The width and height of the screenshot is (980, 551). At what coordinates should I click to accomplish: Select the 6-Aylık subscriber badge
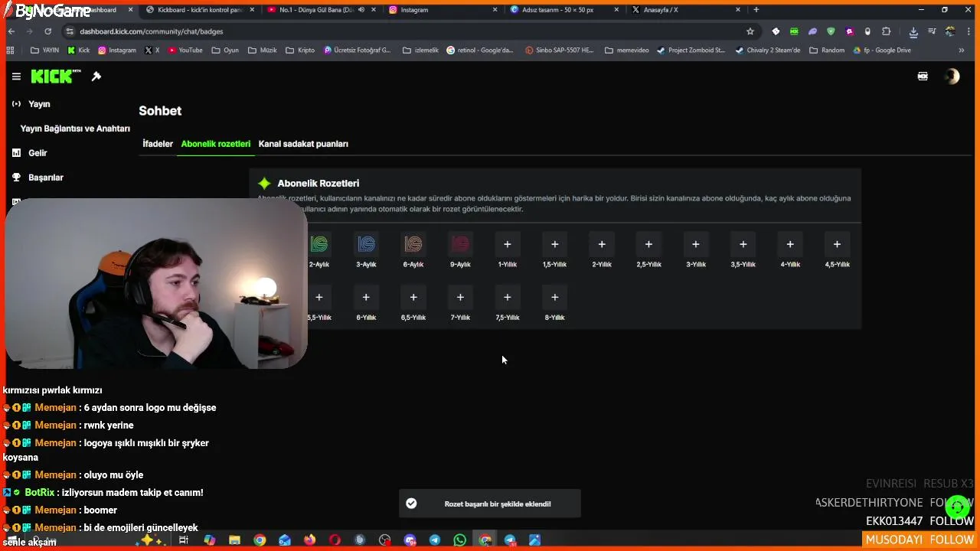(x=413, y=244)
